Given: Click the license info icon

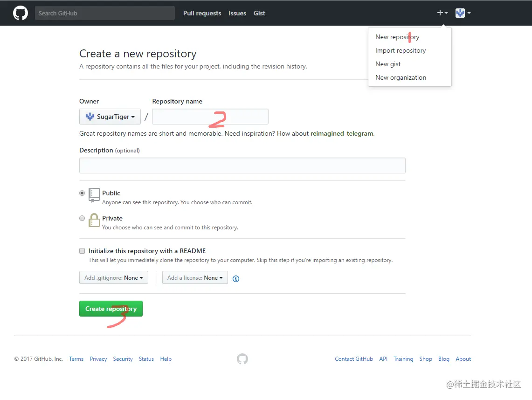Looking at the screenshot, I should [236, 278].
